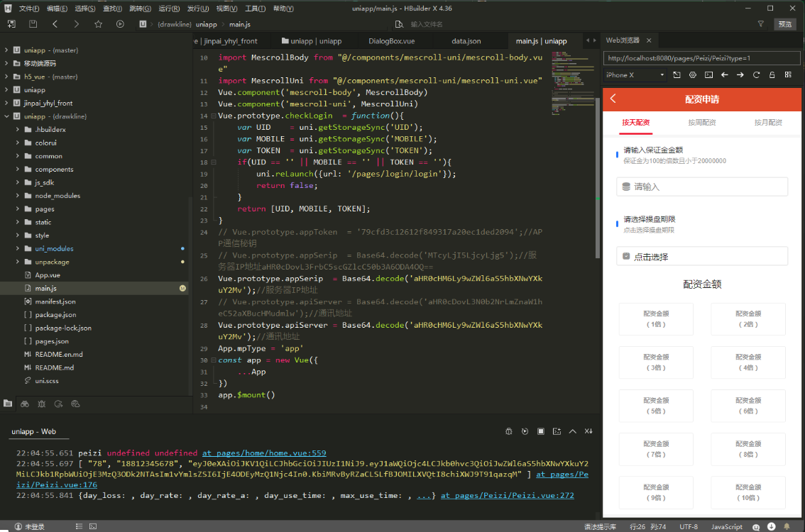The width and height of the screenshot is (805, 532).
Task: Switch to the DialogBox.vue editor tab
Action: [391, 41]
